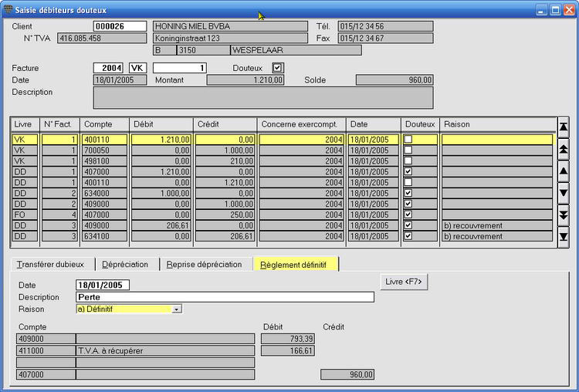Click the Facture journal field VK
Image resolution: width=579 pixels, height=392 pixels.
[137, 68]
